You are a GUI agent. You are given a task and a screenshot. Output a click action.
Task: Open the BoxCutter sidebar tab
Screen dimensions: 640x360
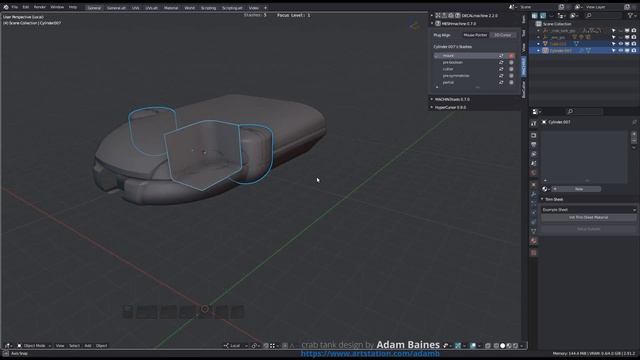coord(524,89)
